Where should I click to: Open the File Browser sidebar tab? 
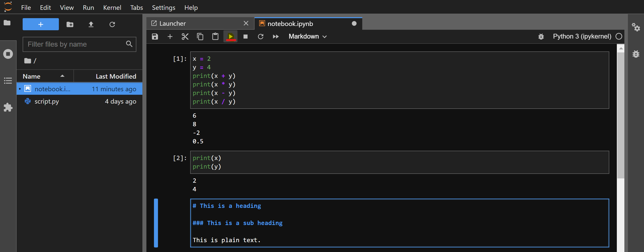click(7, 23)
